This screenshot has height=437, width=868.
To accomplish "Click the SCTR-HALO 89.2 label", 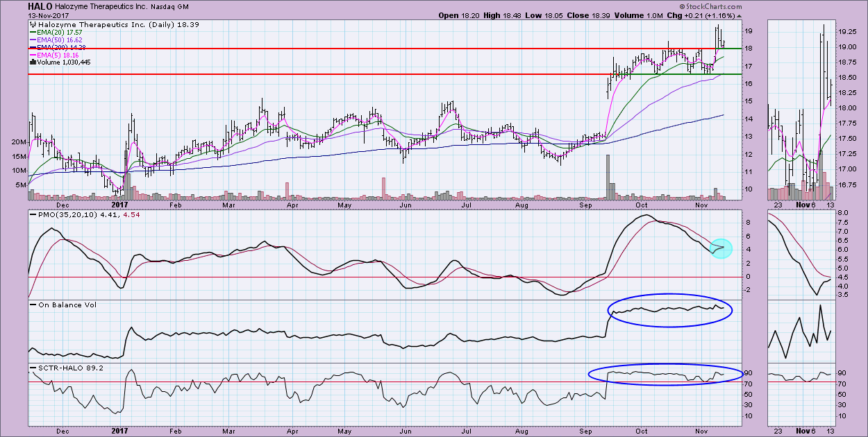I will 65,367.
